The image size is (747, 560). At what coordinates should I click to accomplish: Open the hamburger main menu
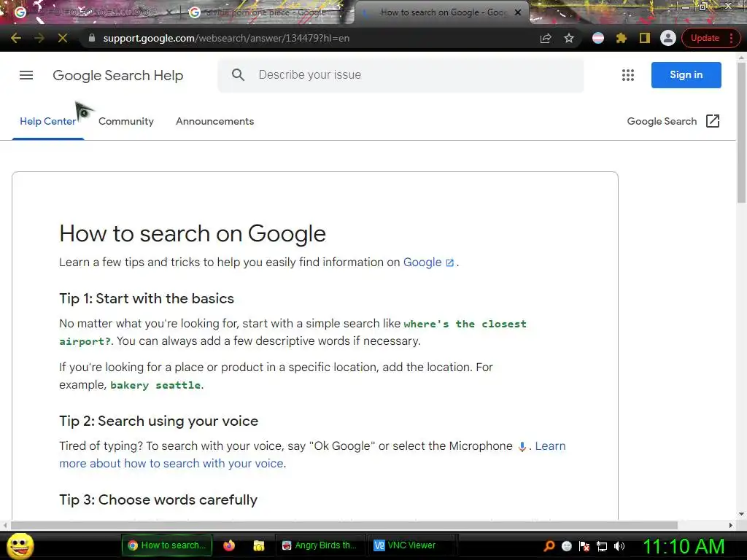point(26,75)
